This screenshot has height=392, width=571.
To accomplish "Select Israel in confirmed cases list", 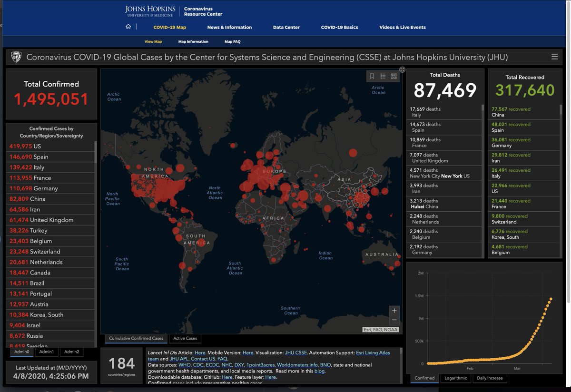I will pos(50,325).
